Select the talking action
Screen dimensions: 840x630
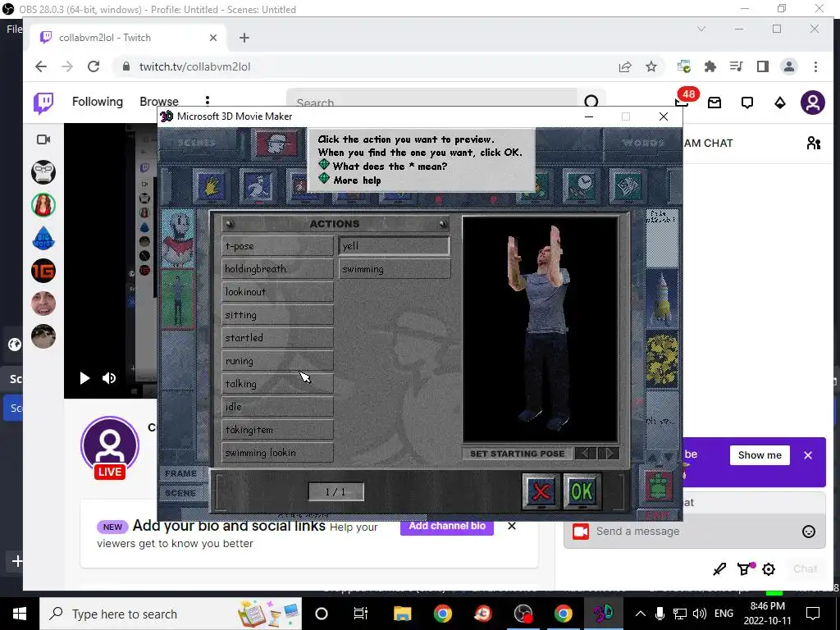[277, 384]
